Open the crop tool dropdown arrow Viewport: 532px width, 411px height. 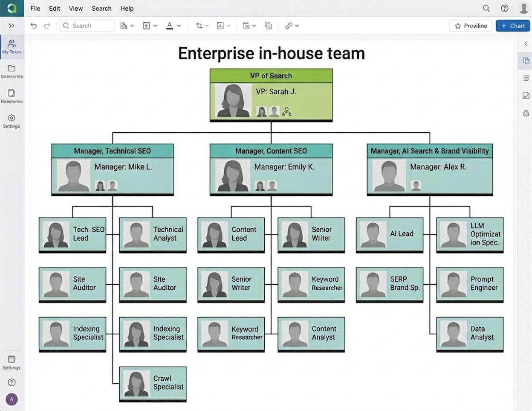click(x=207, y=26)
